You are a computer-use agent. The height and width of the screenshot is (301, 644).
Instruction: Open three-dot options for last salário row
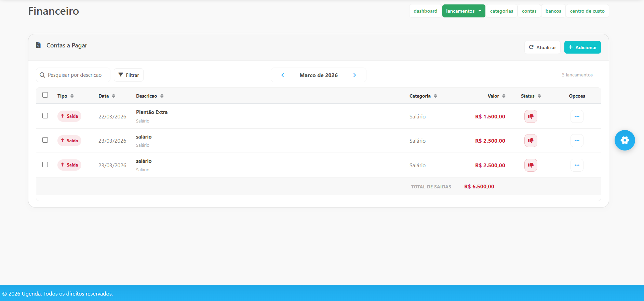tap(577, 165)
